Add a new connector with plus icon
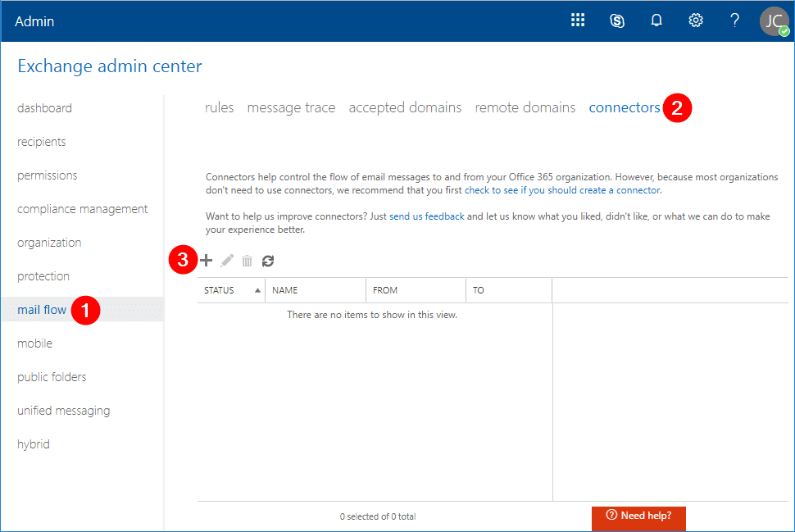 (207, 261)
